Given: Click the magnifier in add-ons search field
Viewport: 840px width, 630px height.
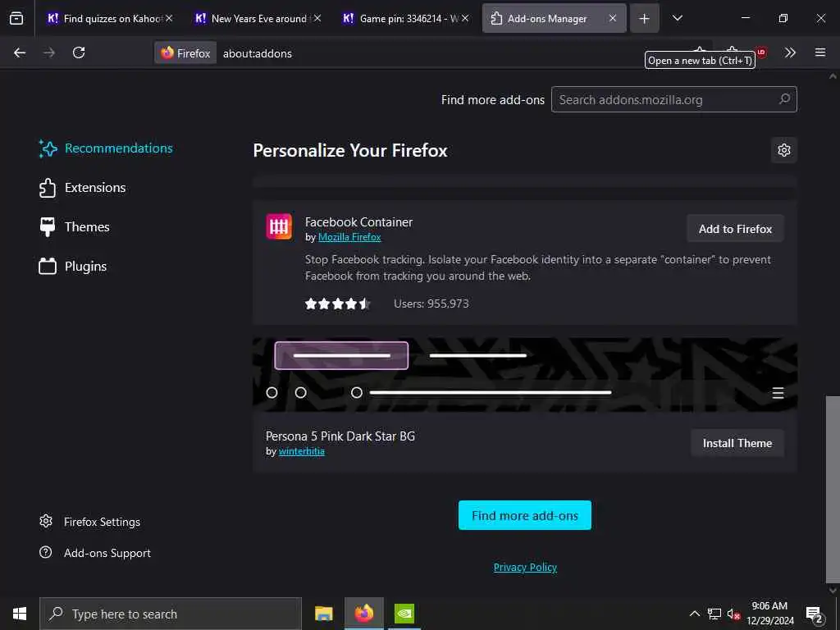Looking at the screenshot, I should [x=784, y=99].
